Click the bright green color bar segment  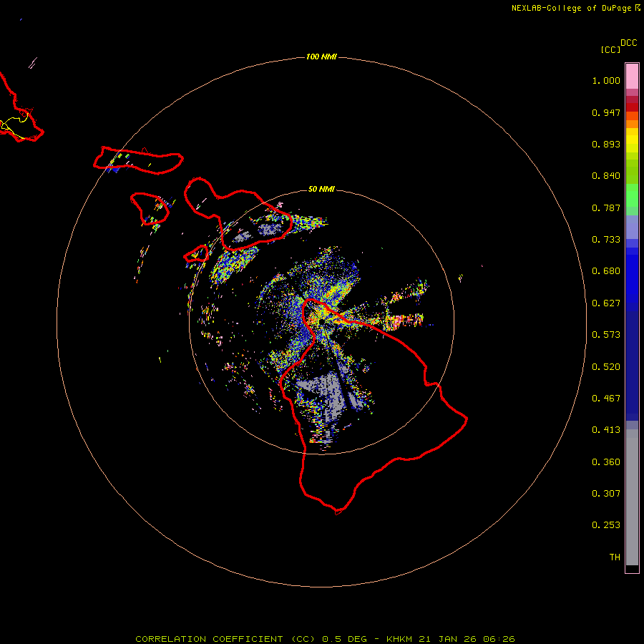[x=632, y=195]
